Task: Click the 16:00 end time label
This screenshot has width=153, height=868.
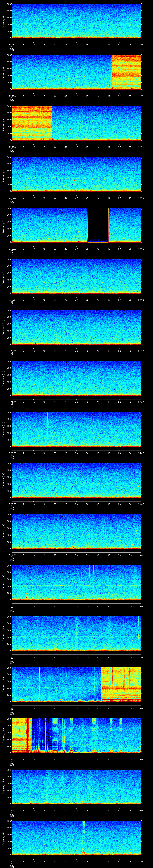Action: 141,96
